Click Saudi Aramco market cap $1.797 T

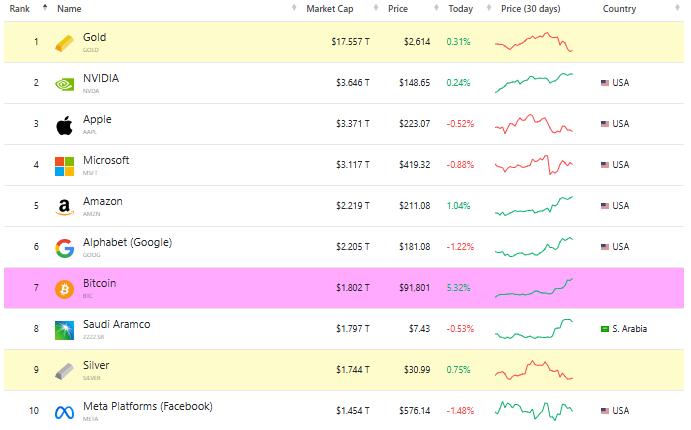click(x=353, y=329)
